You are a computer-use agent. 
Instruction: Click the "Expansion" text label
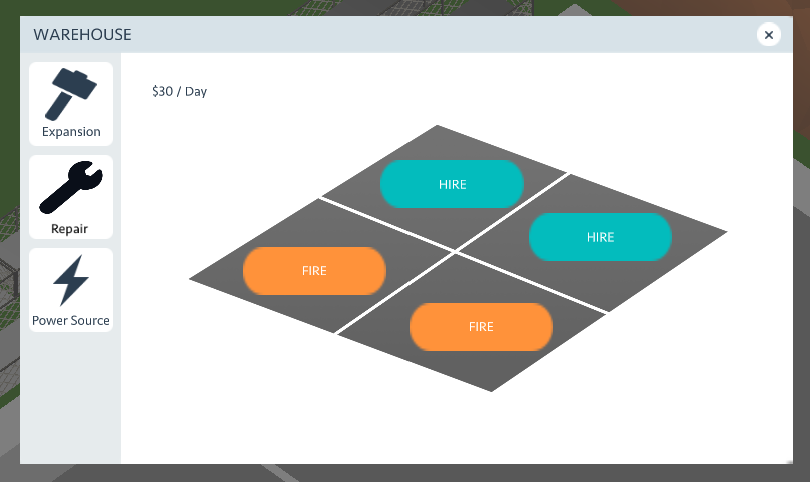point(71,132)
